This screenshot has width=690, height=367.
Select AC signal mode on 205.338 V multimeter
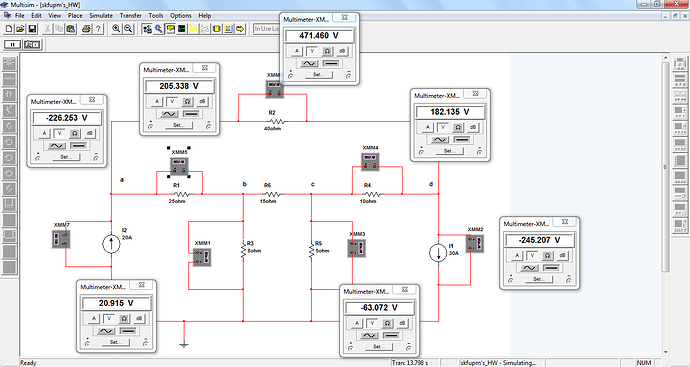point(169,114)
